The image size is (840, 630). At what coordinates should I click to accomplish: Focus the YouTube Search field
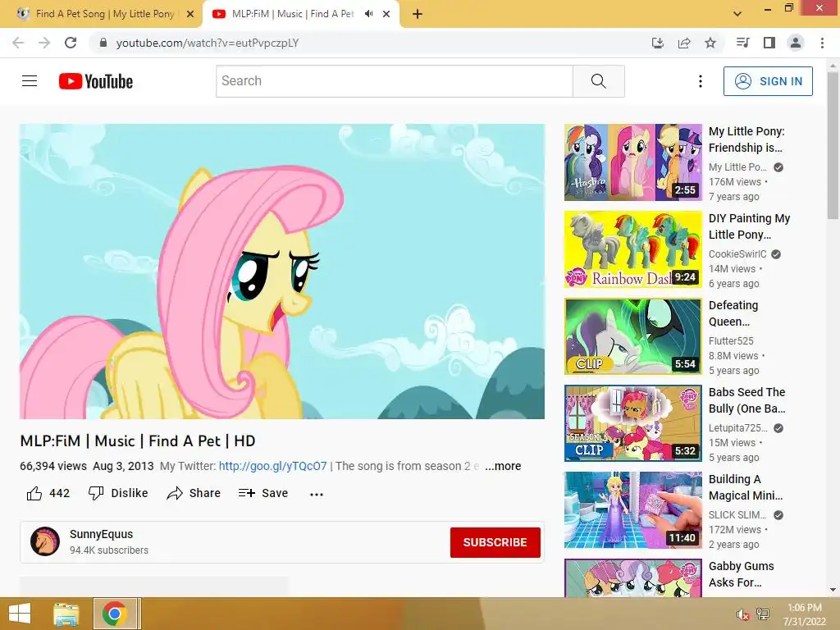(395, 81)
